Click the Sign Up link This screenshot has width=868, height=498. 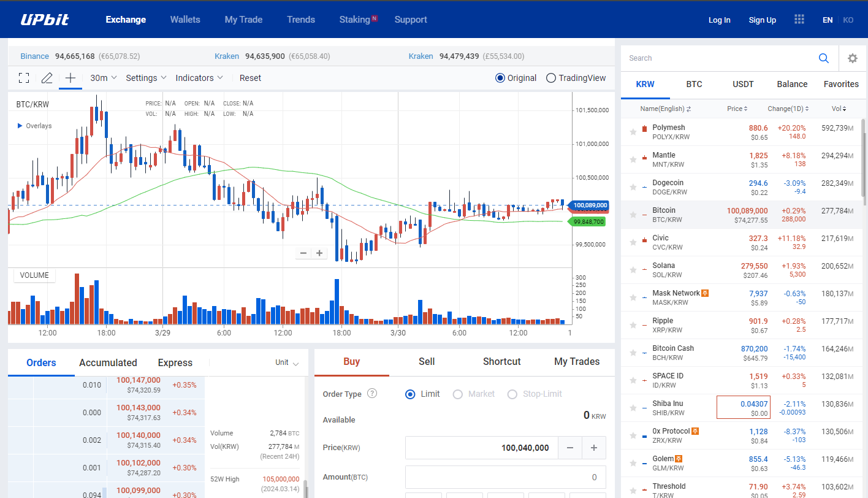pyautogui.click(x=762, y=20)
